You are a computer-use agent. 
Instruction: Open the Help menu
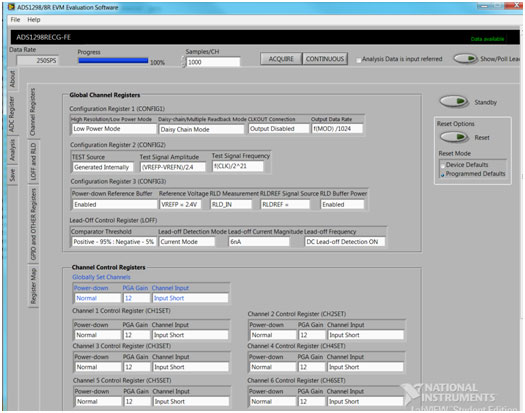tap(34, 20)
